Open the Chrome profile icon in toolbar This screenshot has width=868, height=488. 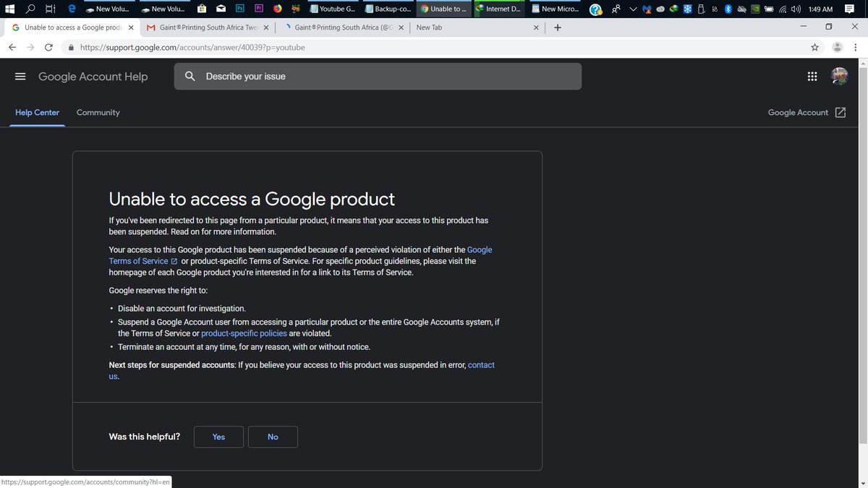click(838, 47)
